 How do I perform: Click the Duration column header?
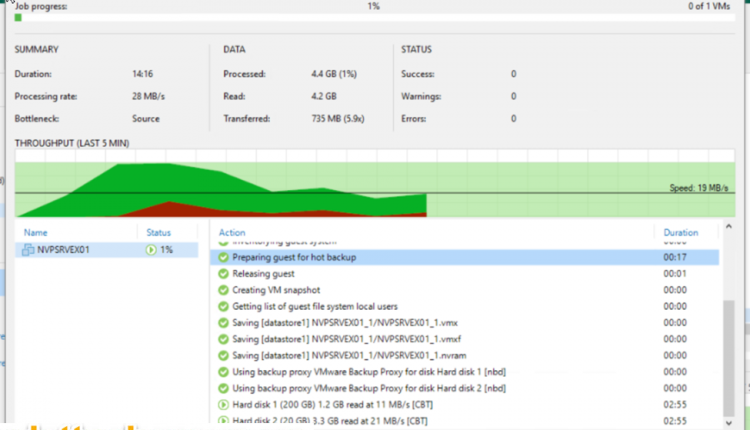(681, 232)
